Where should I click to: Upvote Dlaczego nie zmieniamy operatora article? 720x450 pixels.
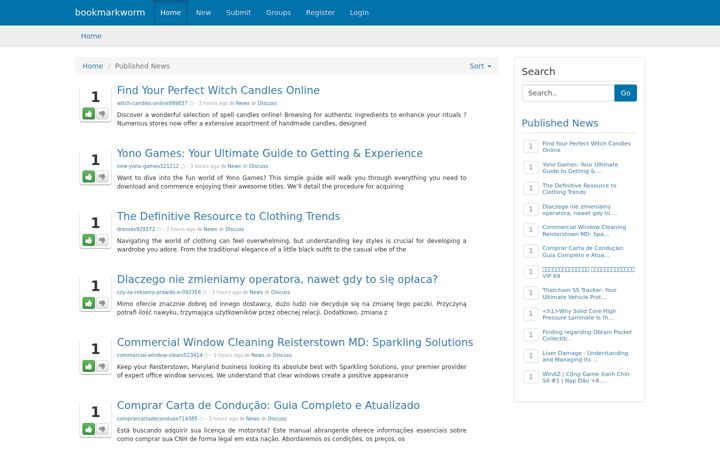click(89, 303)
